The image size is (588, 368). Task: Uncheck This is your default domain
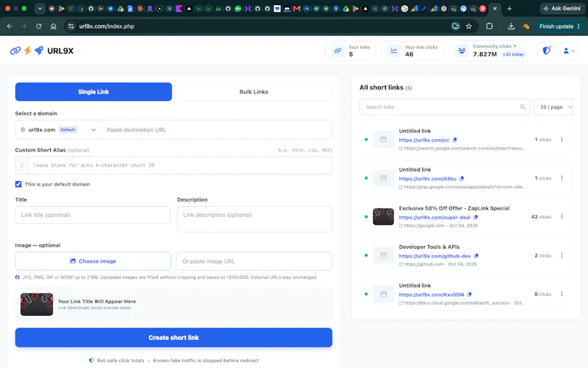point(18,184)
